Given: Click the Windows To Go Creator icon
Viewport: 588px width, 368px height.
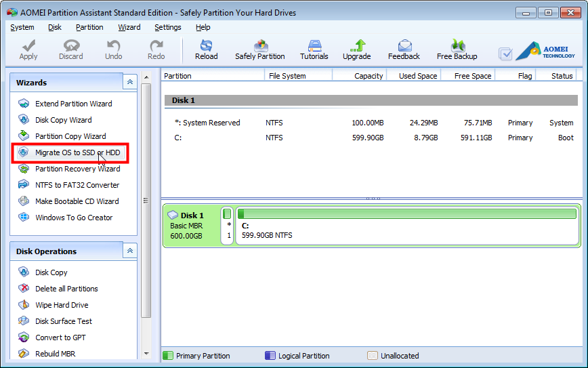Looking at the screenshot, I should tap(24, 217).
